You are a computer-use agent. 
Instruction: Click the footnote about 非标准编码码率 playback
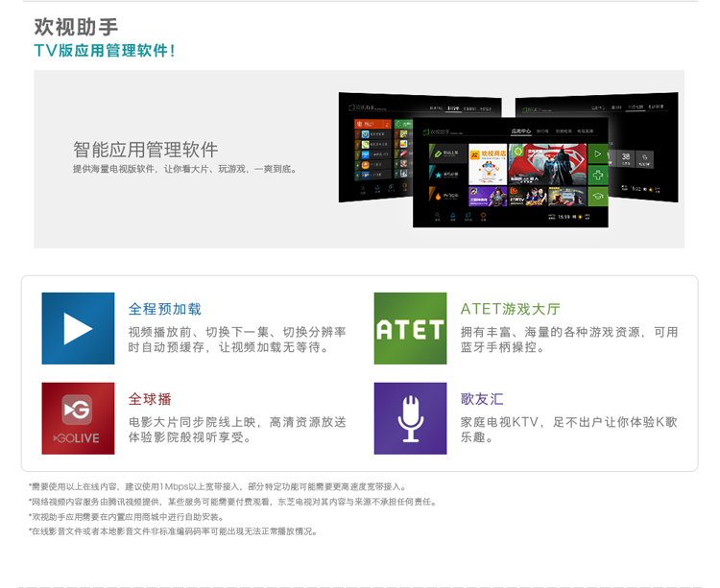click(173, 531)
